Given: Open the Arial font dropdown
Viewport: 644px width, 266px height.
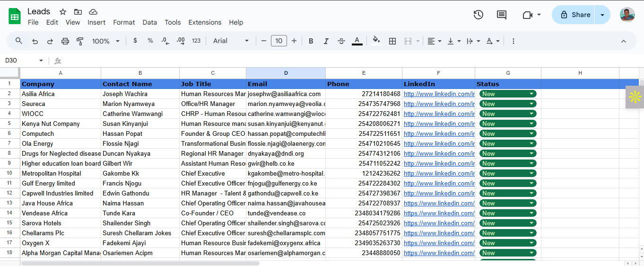Looking at the screenshot, I should click(x=231, y=41).
